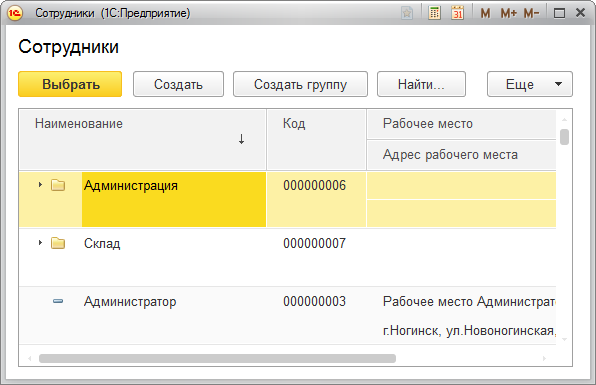Open the Найти... search button
The image size is (596, 385).
[x=421, y=84]
